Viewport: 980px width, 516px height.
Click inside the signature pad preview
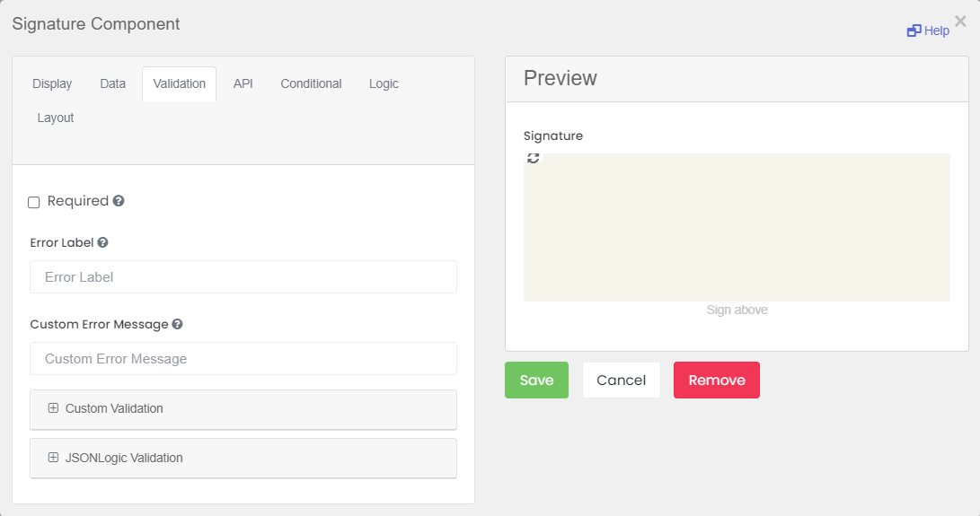737,227
